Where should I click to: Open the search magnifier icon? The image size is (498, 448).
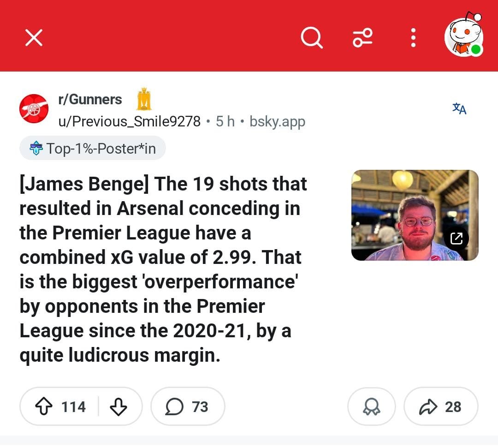pos(312,37)
